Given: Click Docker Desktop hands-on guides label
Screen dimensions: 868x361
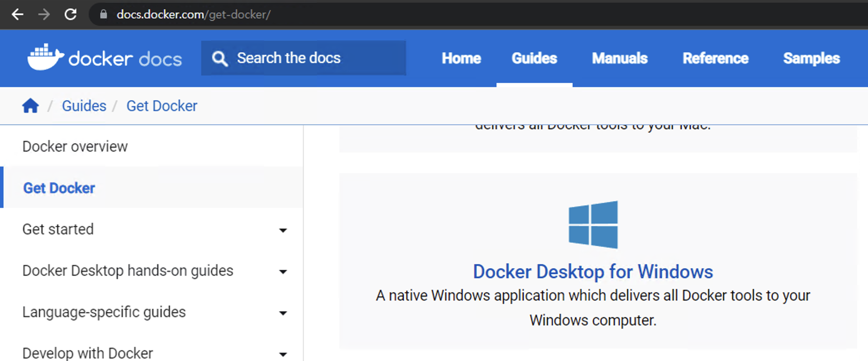Looking at the screenshot, I should [x=128, y=271].
